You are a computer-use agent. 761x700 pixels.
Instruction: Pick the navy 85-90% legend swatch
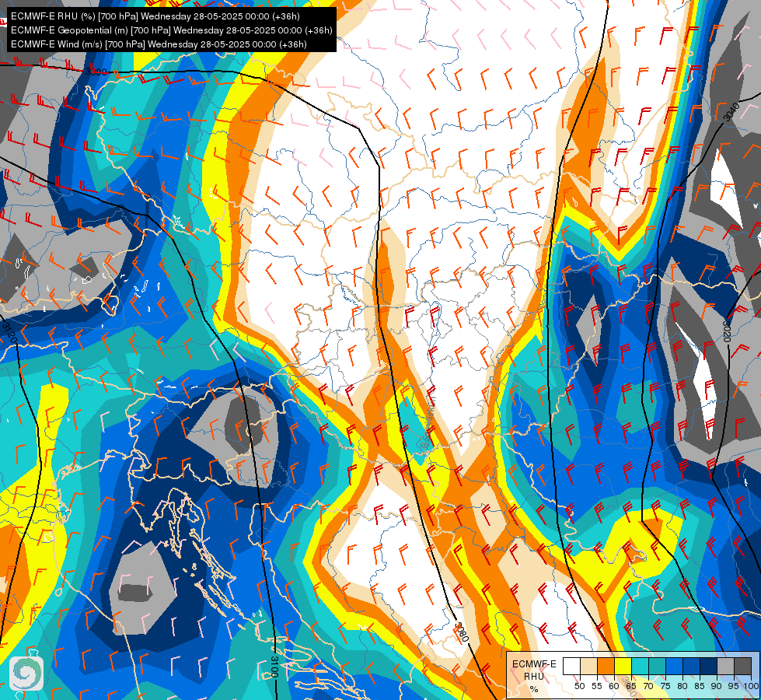707,667
